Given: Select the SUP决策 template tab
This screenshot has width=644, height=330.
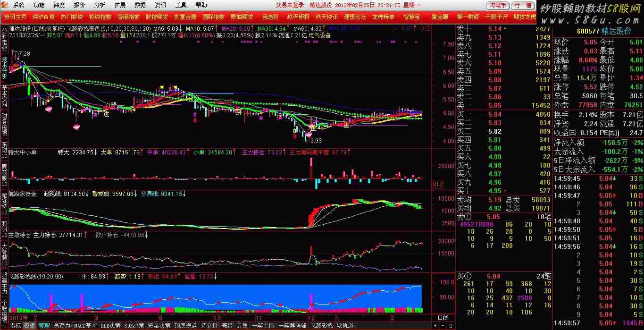Looking at the screenshot, I should pos(134,326).
